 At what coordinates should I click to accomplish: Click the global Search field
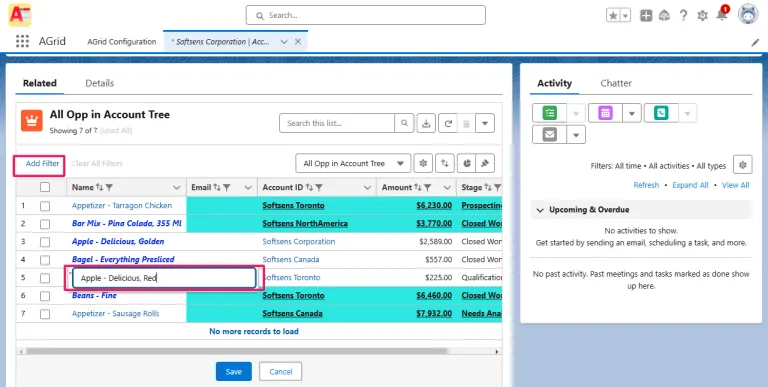365,15
